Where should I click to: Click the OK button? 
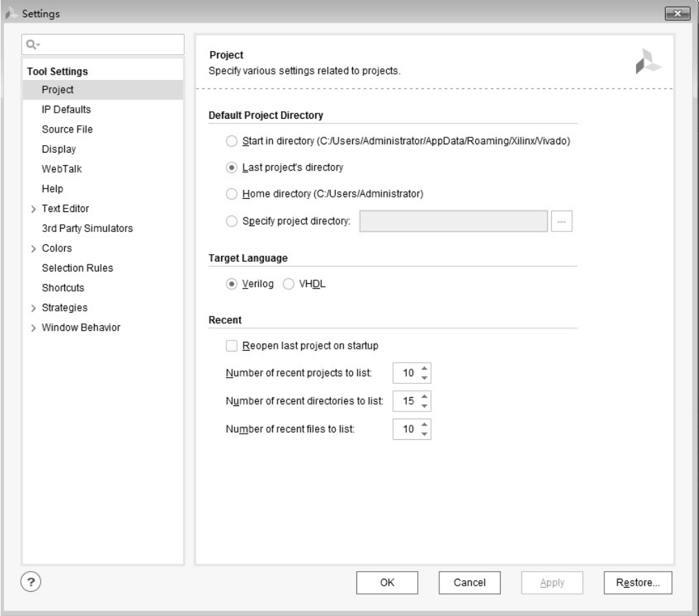click(x=387, y=583)
